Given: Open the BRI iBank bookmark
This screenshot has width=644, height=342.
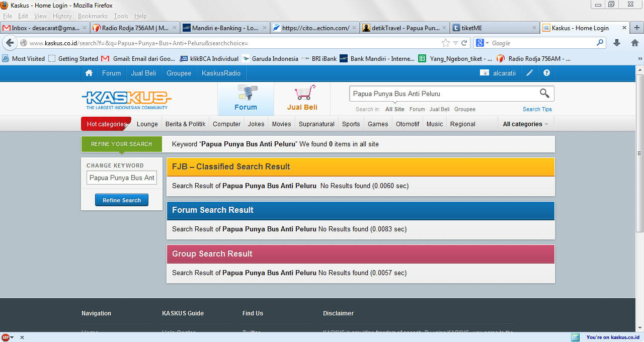Looking at the screenshot, I should 319,58.
